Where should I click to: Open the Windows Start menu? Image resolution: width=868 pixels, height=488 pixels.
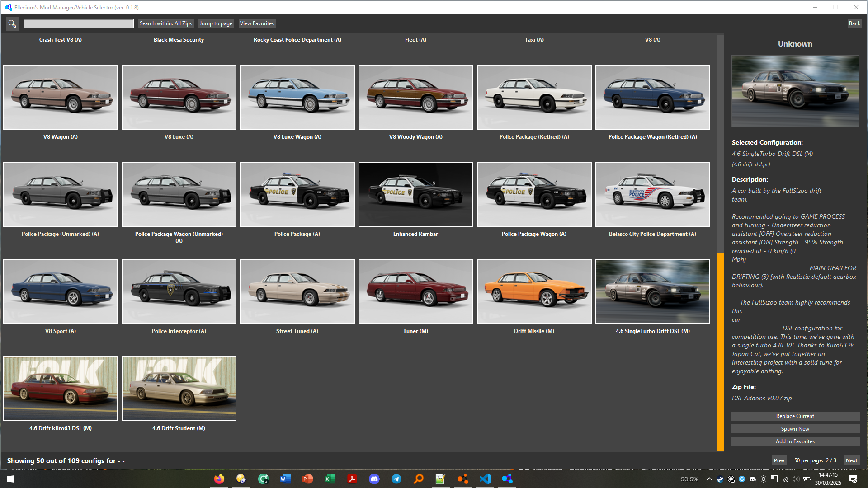click(x=11, y=479)
